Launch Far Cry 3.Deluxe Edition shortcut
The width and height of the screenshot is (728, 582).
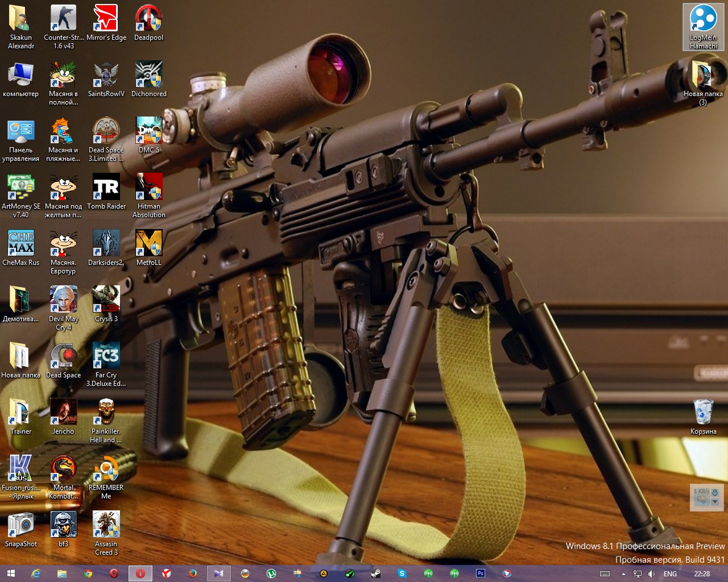106,364
